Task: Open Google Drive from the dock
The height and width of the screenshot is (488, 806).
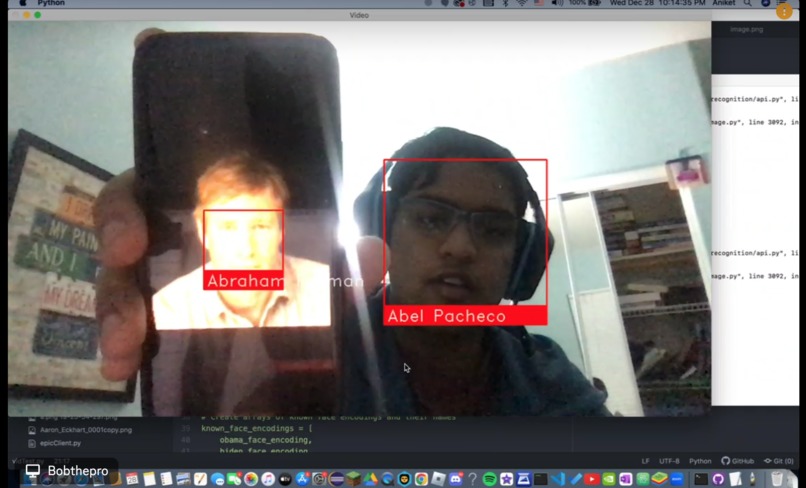Action: (371, 479)
